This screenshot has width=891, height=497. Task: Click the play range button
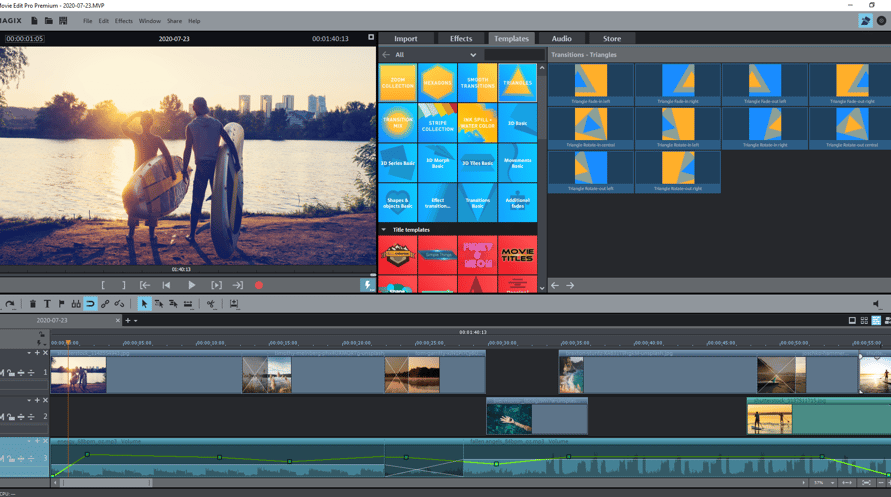(x=216, y=285)
